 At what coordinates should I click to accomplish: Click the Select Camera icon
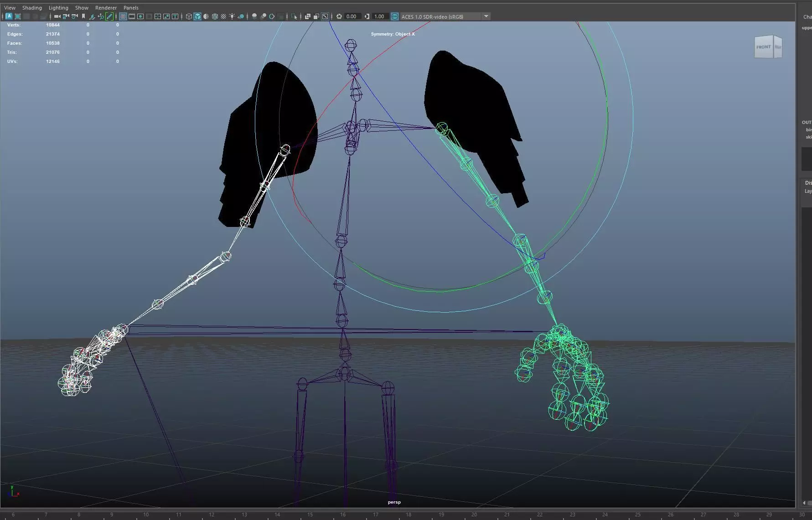pyautogui.click(x=57, y=16)
